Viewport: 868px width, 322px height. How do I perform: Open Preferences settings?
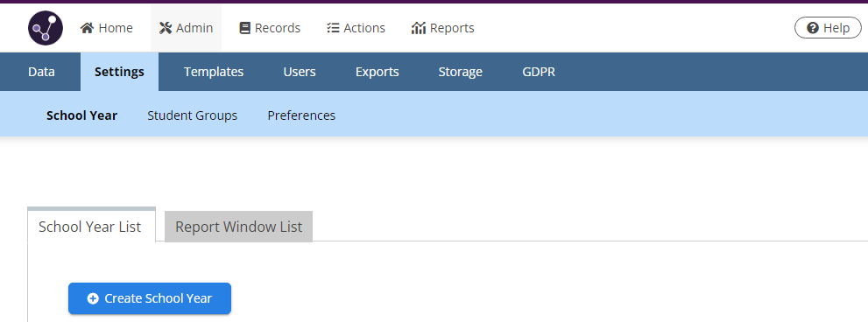(301, 115)
